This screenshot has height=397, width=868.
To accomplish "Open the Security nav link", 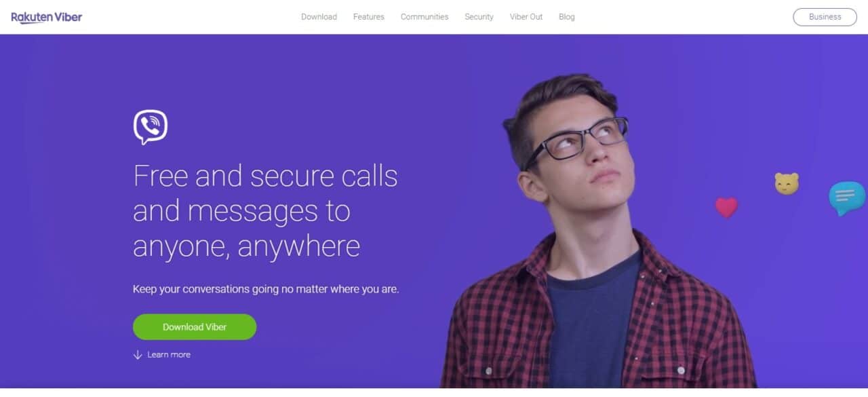I will click(x=479, y=17).
